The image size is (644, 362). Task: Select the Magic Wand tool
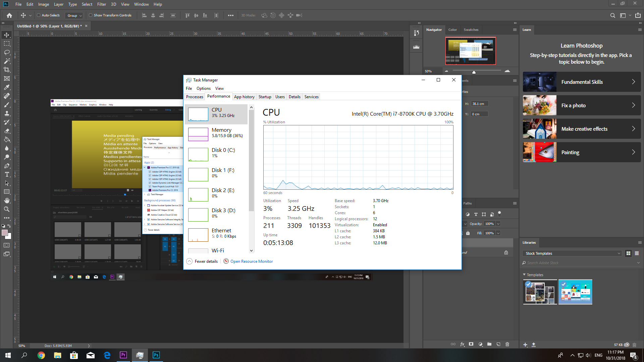tap(7, 61)
